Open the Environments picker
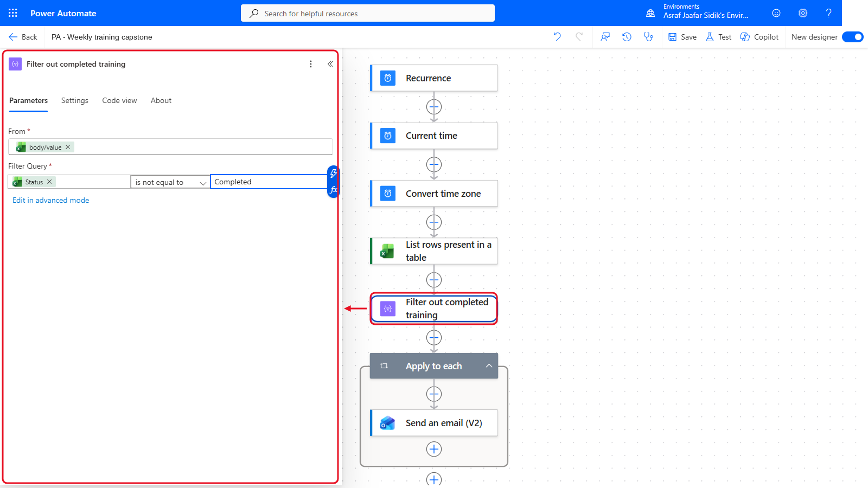868x488 pixels. (697, 13)
